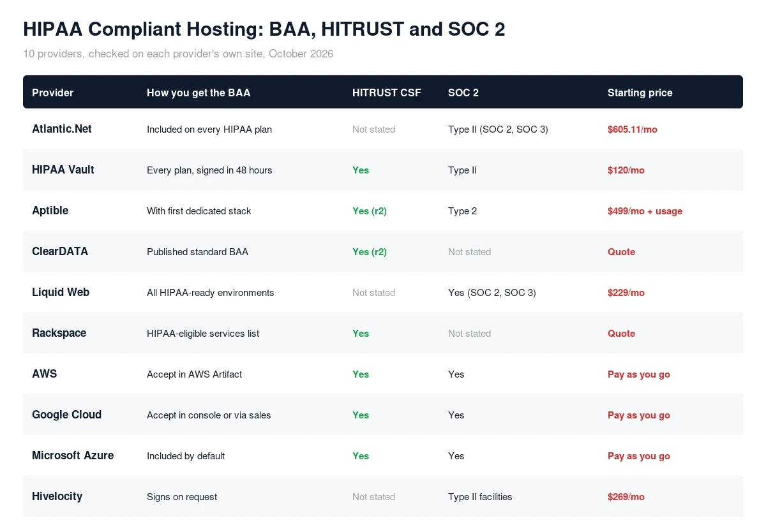Click Microsoft Azure's green HITRUST 'Yes'

pos(361,456)
